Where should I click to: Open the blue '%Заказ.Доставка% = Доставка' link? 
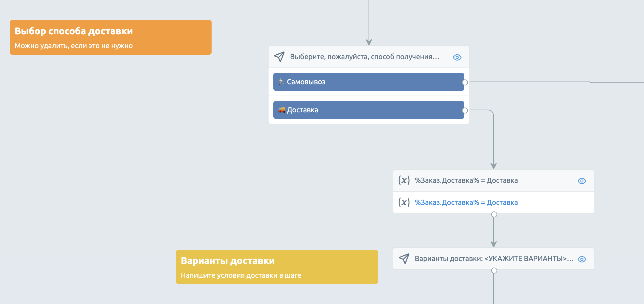pyautogui.click(x=466, y=202)
